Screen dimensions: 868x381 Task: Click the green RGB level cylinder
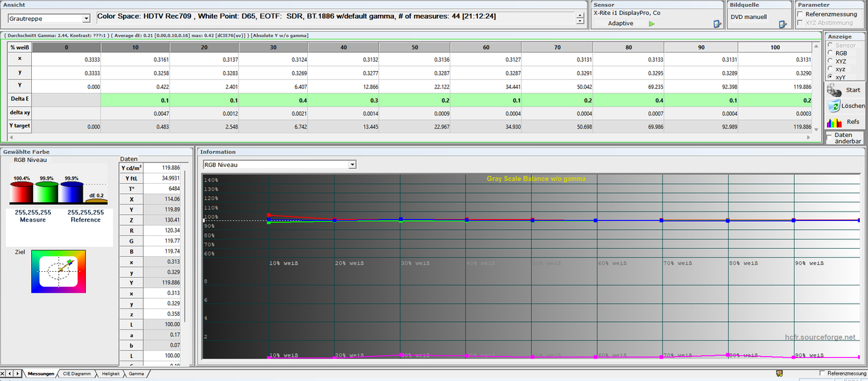46,194
